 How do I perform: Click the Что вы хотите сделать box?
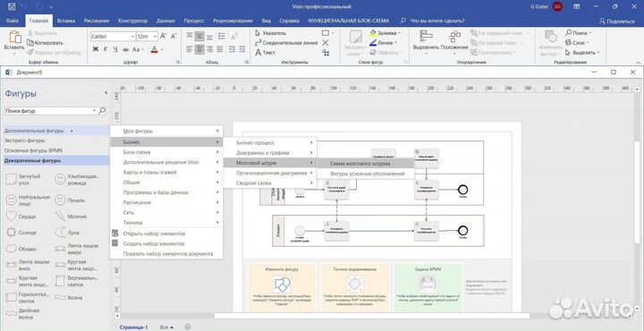point(433,21)
